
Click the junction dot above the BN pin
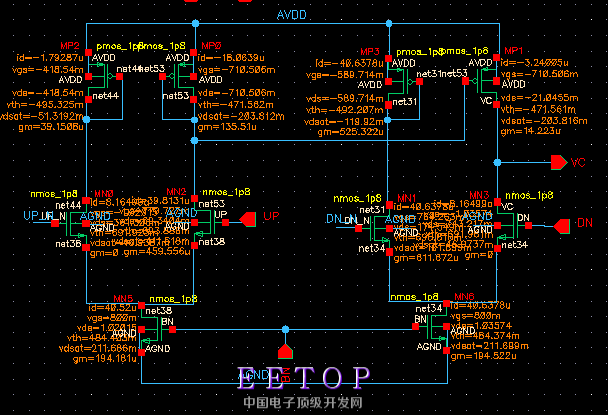click(x=285, y=329)
